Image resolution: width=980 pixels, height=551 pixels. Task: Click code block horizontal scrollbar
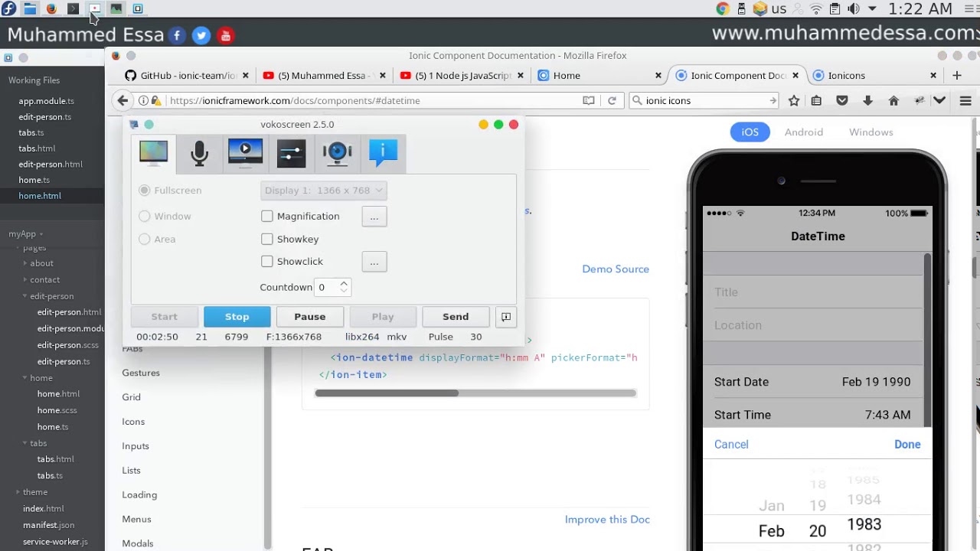pyautogui.click(x=387, y=393)
